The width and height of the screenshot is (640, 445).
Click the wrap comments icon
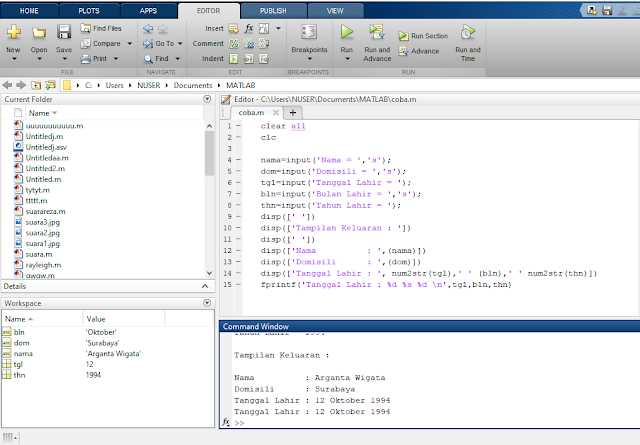pos(264,43)
